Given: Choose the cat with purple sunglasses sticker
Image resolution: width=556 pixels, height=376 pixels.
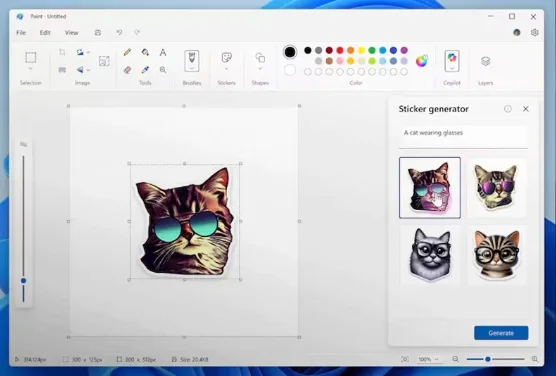Looking at the screenshot, I should coord(497,188).
